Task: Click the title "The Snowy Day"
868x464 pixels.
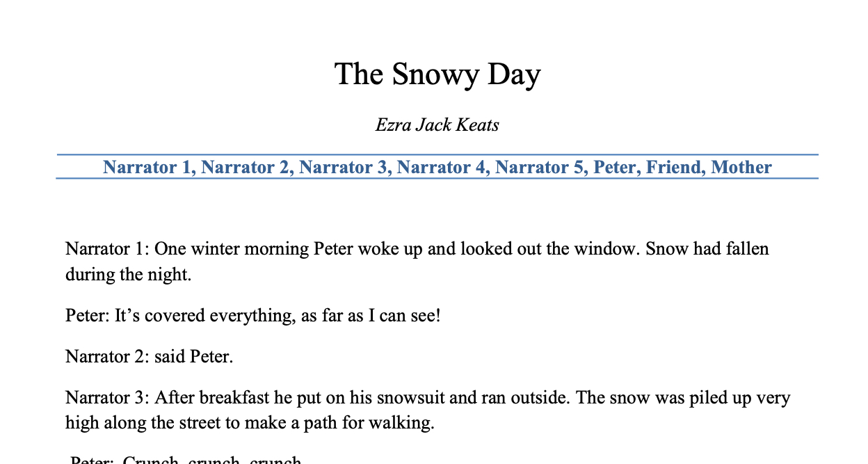Action: pos(437,74)
